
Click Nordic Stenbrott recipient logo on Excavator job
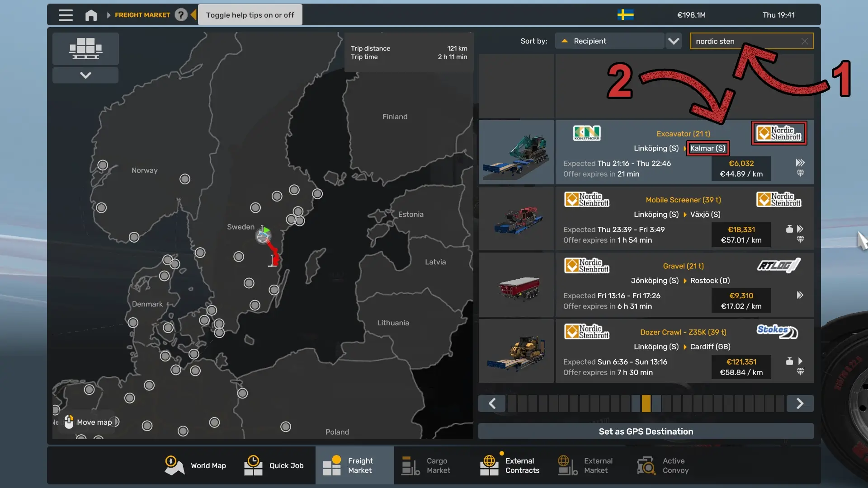[x=779, y=133]
